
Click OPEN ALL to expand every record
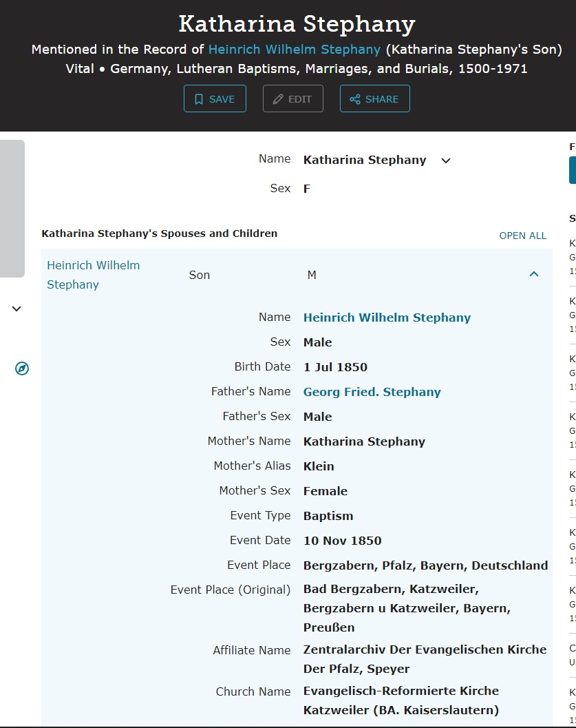tap(522, 236)
